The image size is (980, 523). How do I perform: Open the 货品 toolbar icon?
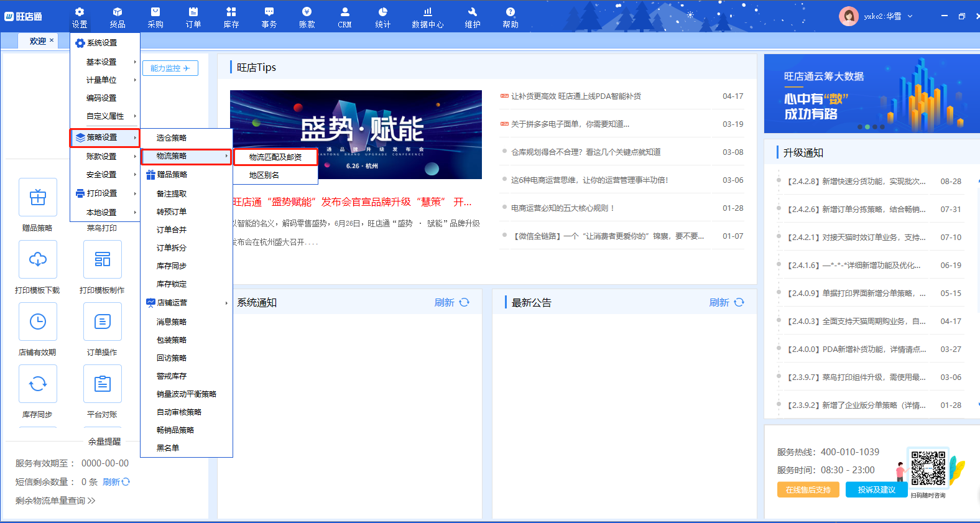point(118,17)
